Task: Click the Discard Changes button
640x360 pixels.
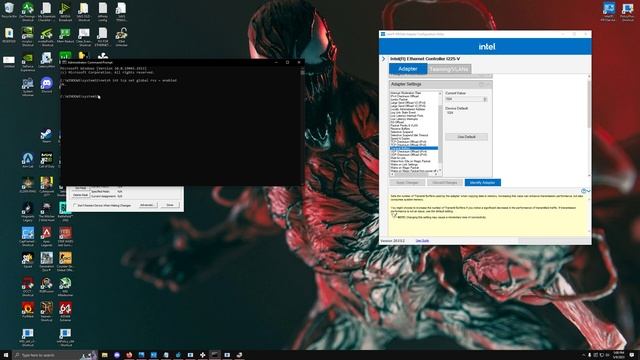Action: coord(444,182)
